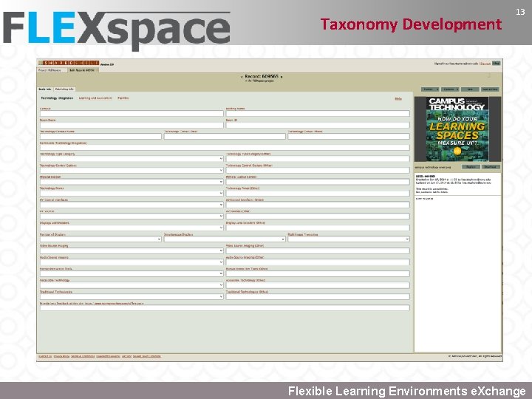Click the Technology Contact Phone field
Screen dimensions: 532x399
click(349, 136)
